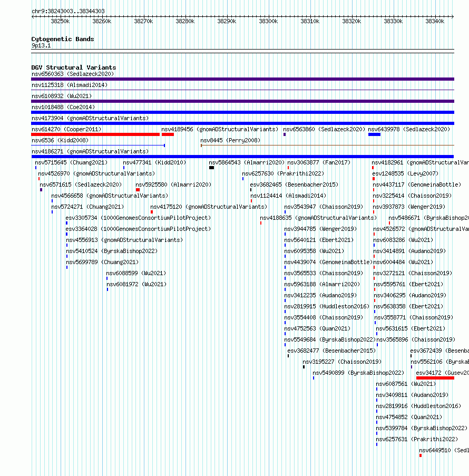Click nsv6257631 (Prakrithi2022) label

[417, 439]
